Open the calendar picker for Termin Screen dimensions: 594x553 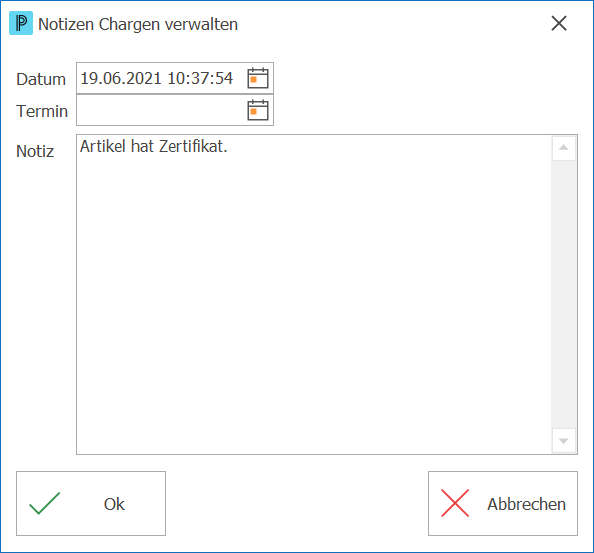258,110
